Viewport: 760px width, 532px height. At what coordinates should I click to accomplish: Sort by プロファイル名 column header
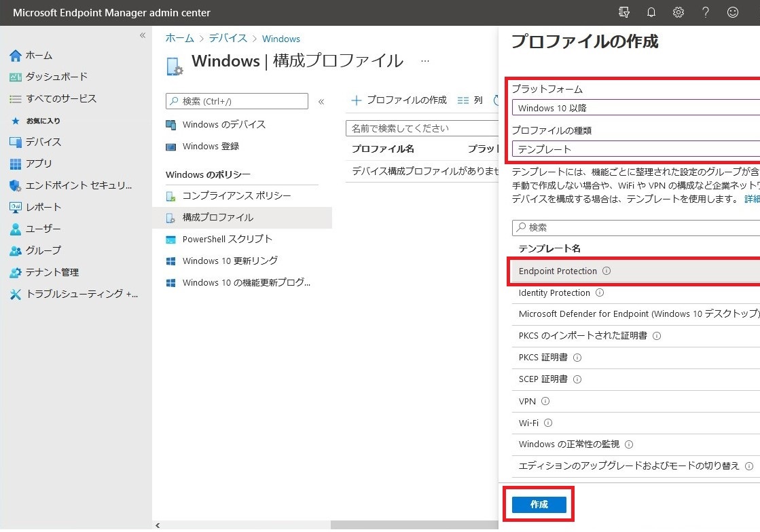[x=383, y=149]
